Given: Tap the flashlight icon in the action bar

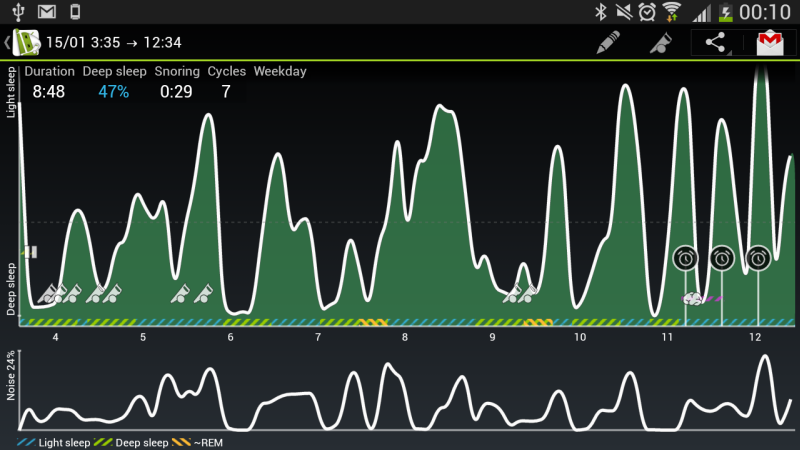Looking at the screenshot, I should [x=661, y=42].
